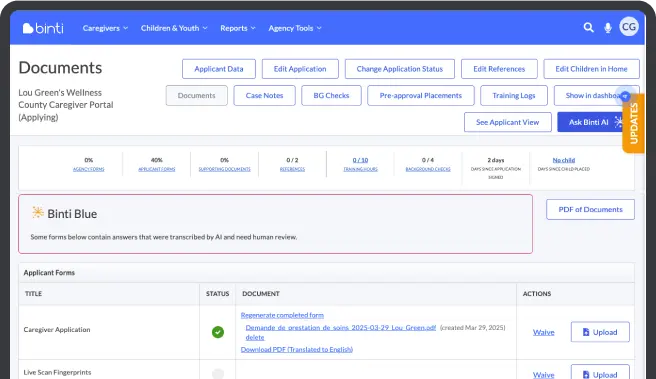Click the grey status circle for Live Scan Fingerprints

pos(218,373)
